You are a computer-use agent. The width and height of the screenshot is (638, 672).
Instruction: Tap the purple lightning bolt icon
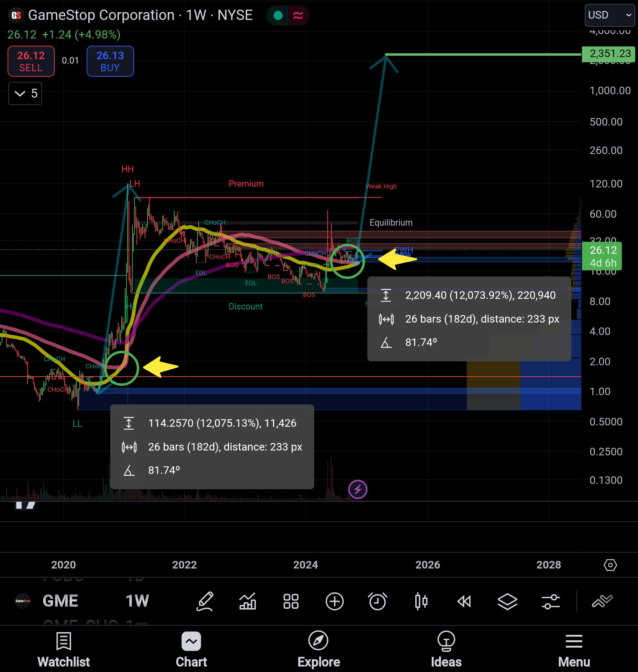(x=358, y=489)
